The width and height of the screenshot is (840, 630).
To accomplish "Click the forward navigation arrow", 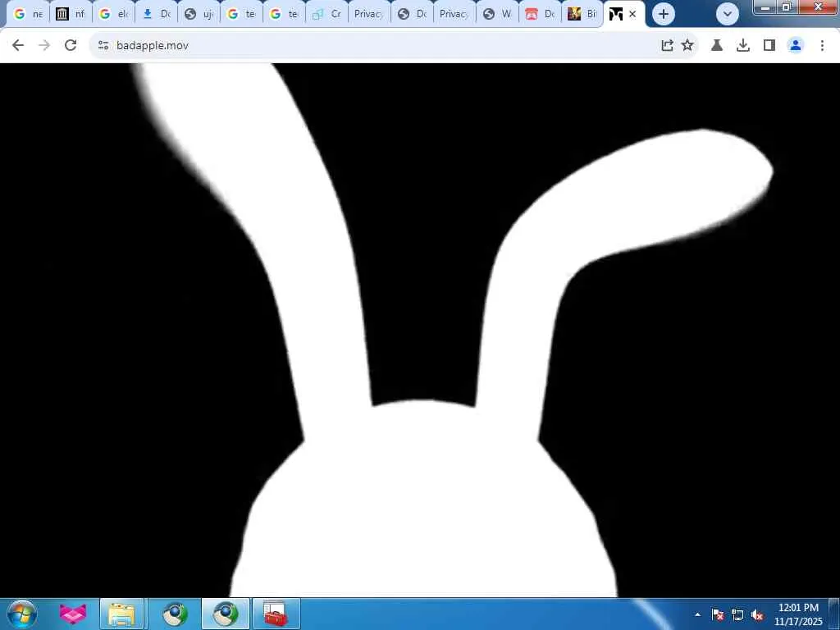I will (x=44, y=46).
